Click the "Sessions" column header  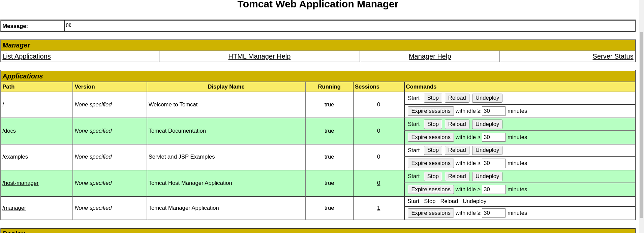click(x=367, y=87)
